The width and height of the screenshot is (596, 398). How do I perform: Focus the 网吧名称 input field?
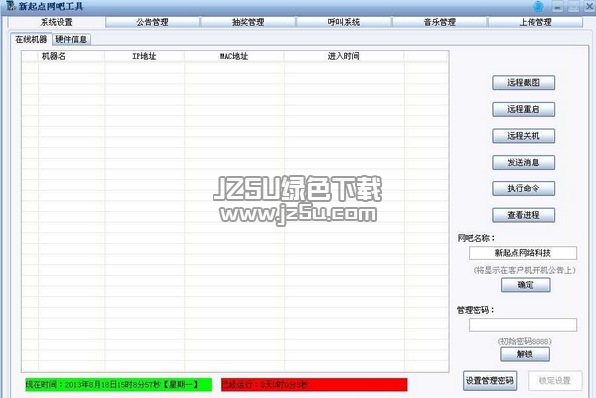(x=523, y=253)
